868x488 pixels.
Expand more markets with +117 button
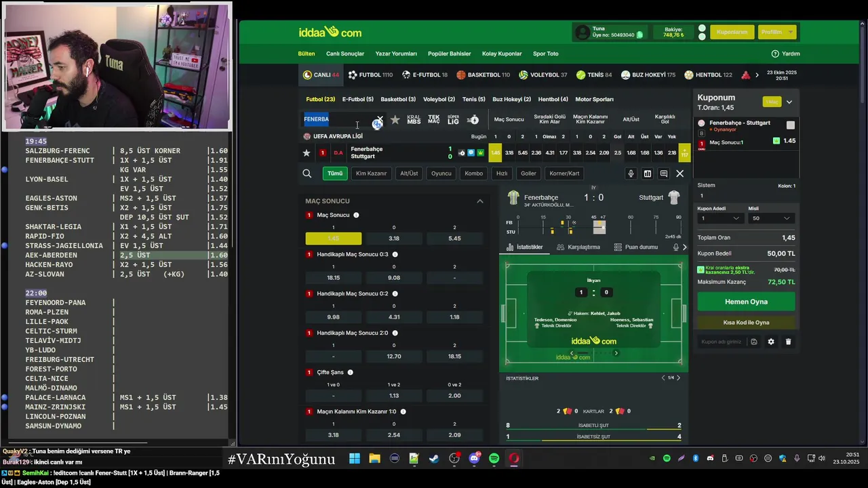(x=684, y=153)
